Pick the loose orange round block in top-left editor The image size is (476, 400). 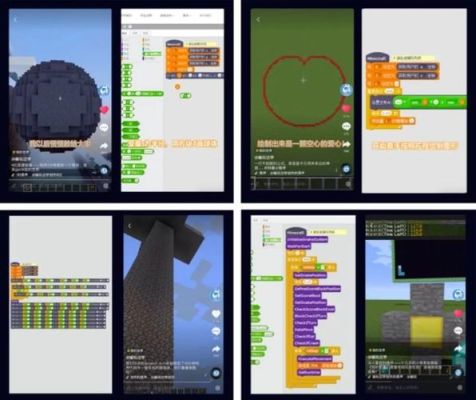point(177,87)
